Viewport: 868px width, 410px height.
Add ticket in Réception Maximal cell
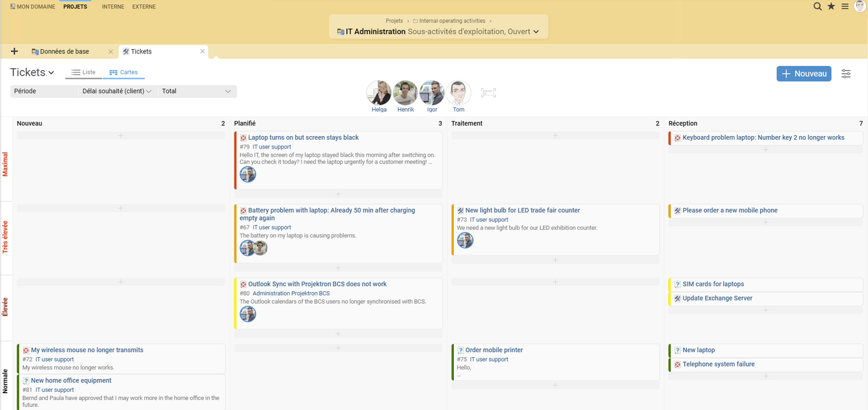coord(765,150)
